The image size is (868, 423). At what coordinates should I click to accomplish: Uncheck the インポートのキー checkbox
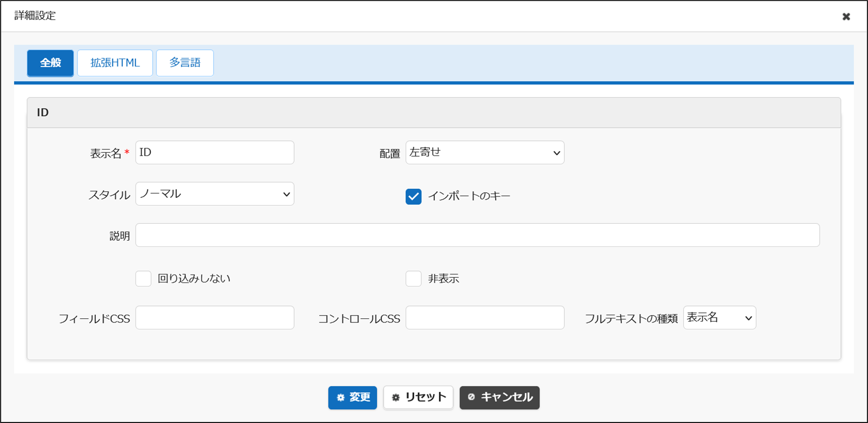point(413,197)
